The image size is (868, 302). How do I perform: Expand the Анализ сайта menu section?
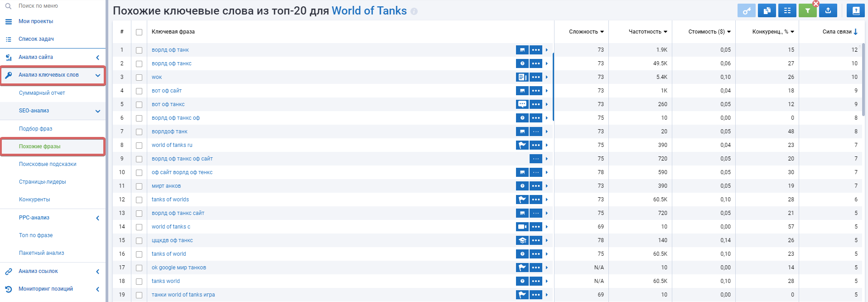pyautogui.click(x=98, y=58)
